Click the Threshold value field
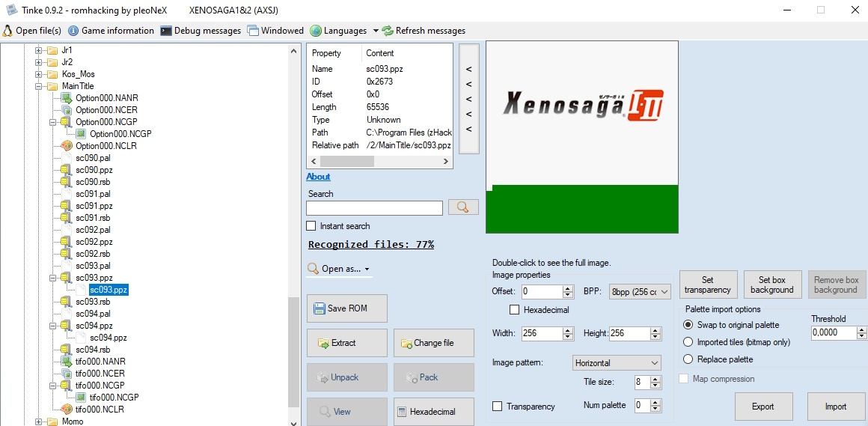This screenshot has width=868, height=426. tap(833, 333)
